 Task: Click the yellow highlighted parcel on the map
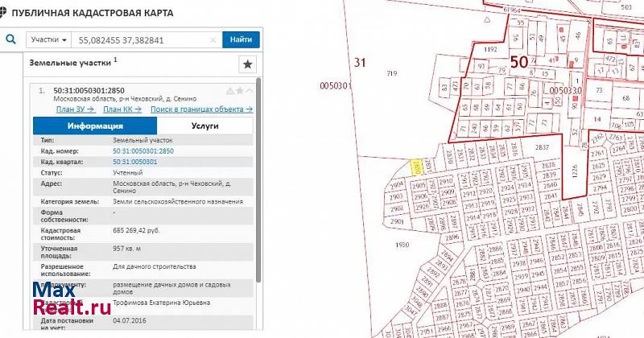click(416, 167)
